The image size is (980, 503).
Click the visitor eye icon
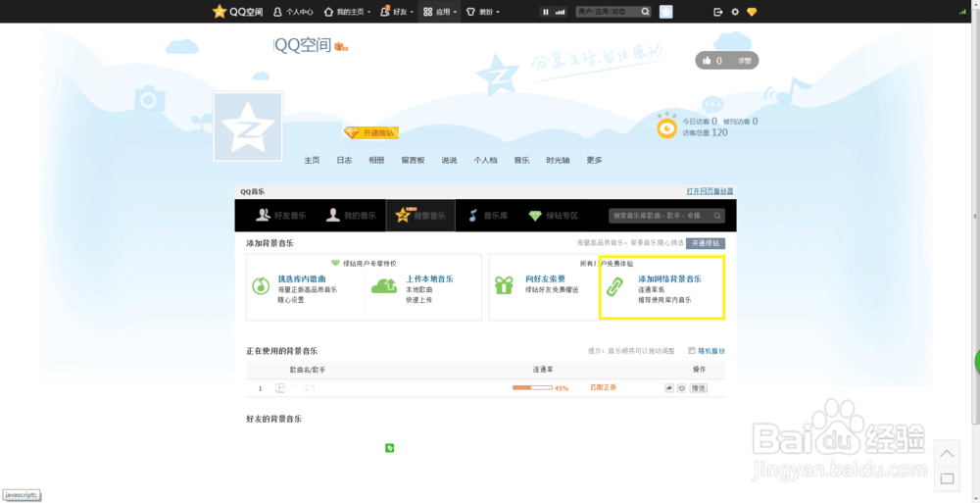(666, 127)
